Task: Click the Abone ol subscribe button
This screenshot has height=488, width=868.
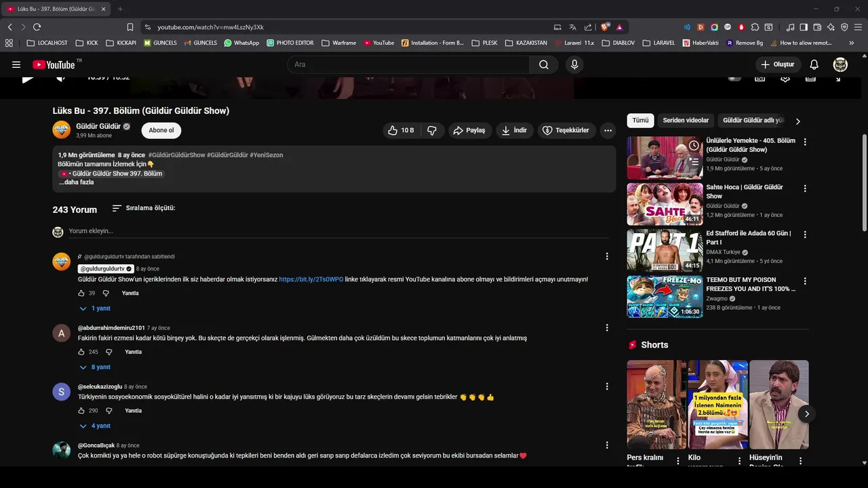Action: [161, 130]
